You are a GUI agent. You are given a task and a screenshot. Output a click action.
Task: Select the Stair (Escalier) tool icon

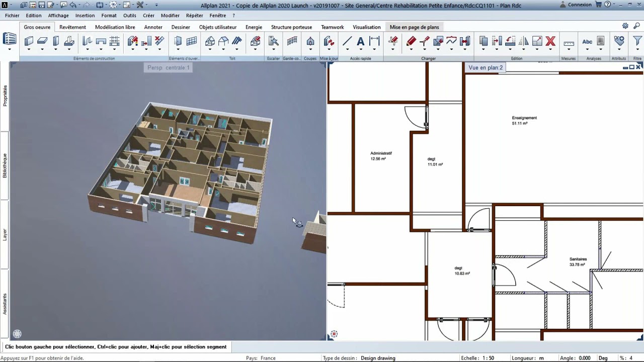point(273,41)
